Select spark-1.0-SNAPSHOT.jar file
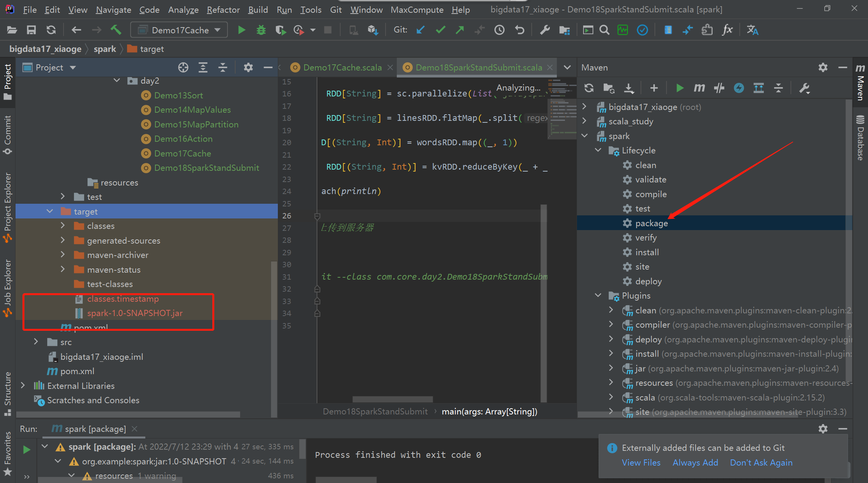868x483 pixels. pyautogui.click(x=134, y=313)
